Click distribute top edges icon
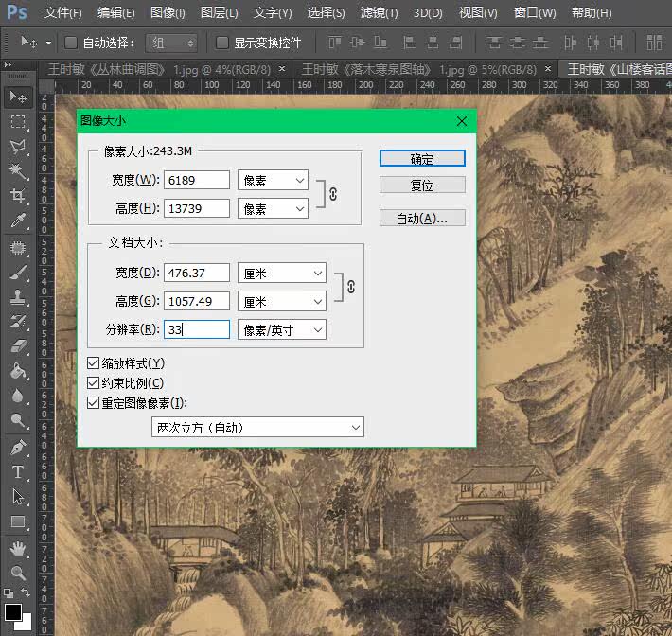The height and width of the screenshot is (636, 672). (494, 43)
